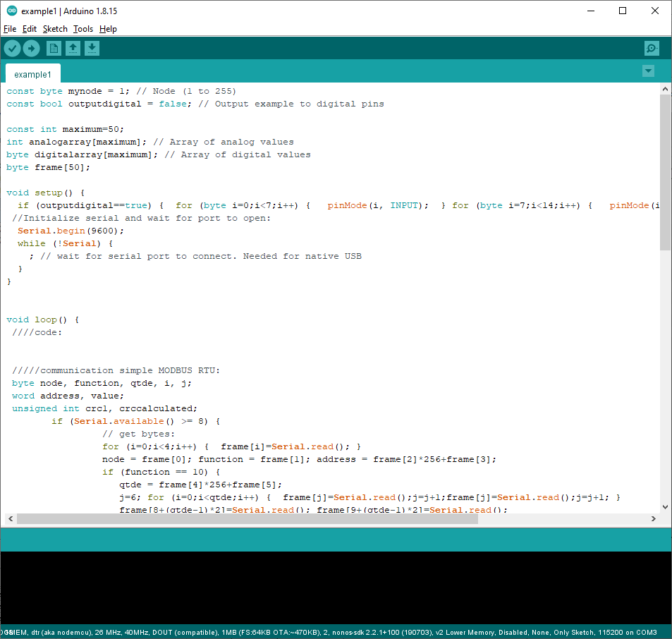The image size is (672, 639).
Task: Click the 'while (!Serial) {' line
Action: tap(65, 243)
